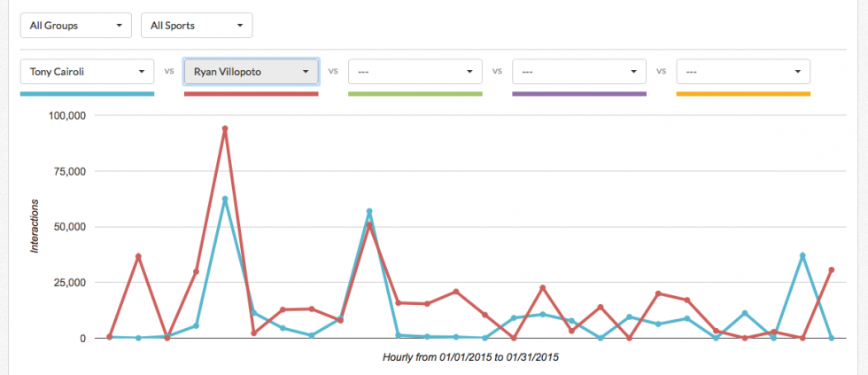Click the orange series color bar
The width and height of the screenshot is (868, 375).
pyautogui.click(x=742, y=93)
